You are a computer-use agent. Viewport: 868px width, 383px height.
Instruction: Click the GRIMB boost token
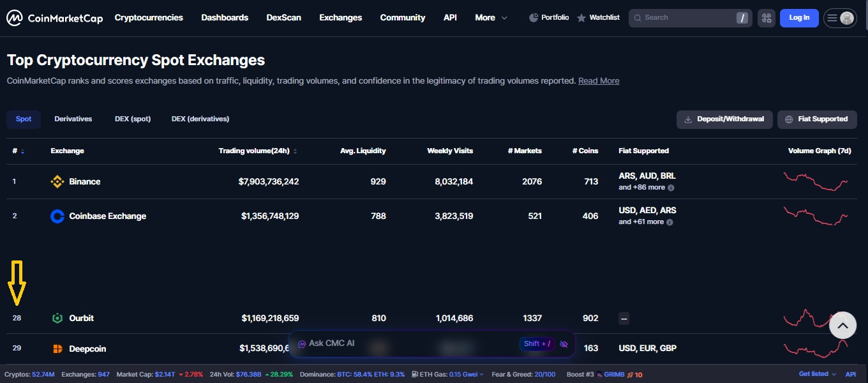point(614,374)
